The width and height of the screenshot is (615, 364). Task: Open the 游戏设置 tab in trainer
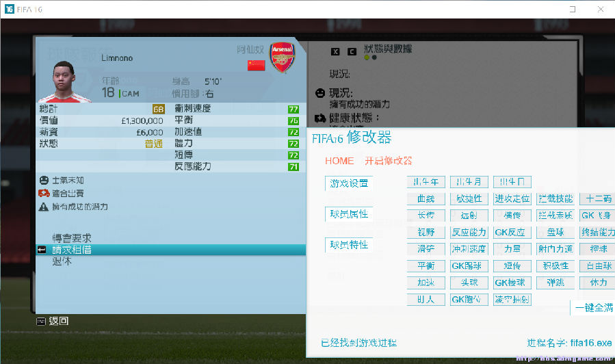click(x=349, y=183)
